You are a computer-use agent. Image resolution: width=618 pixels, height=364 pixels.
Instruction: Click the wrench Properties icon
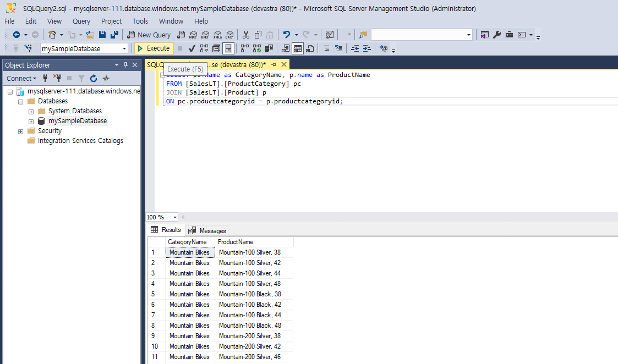click(497, 35)
